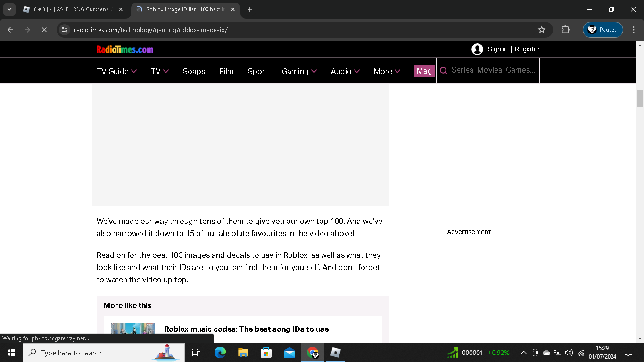Click the Sign in link
The image size is (644, 362).
coord(498,49)
